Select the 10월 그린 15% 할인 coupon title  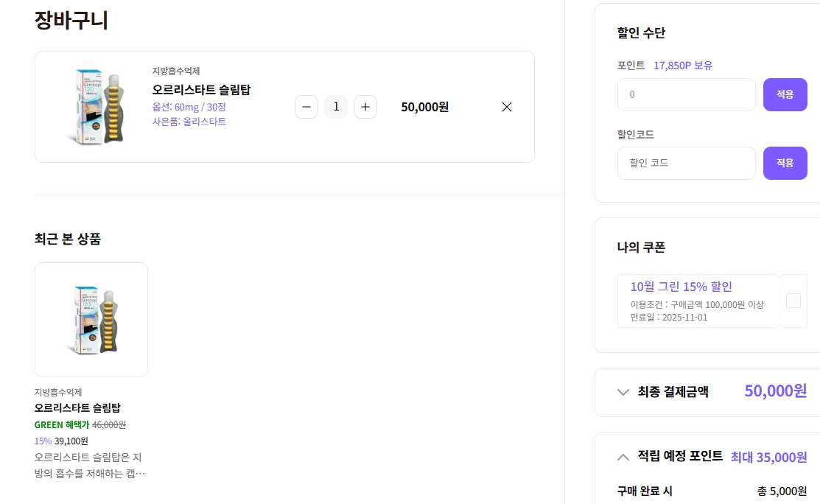(x=681, y=287)
